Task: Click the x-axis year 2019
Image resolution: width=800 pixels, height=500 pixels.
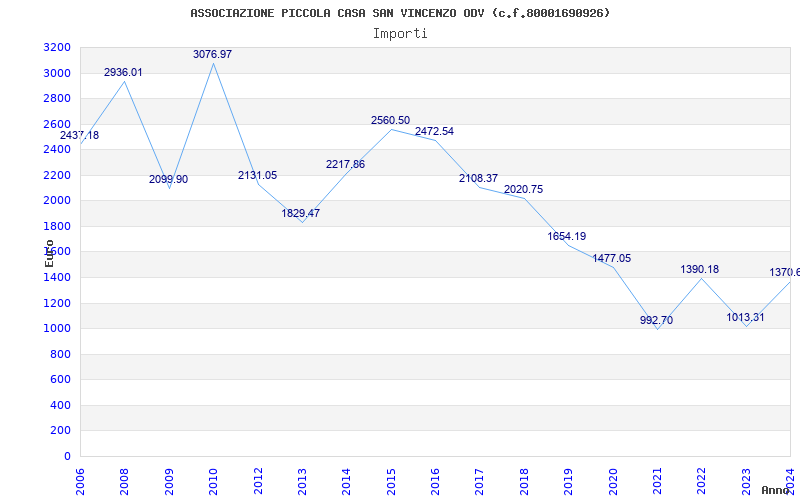Action: pyautogui.click(x=568, y=481)
